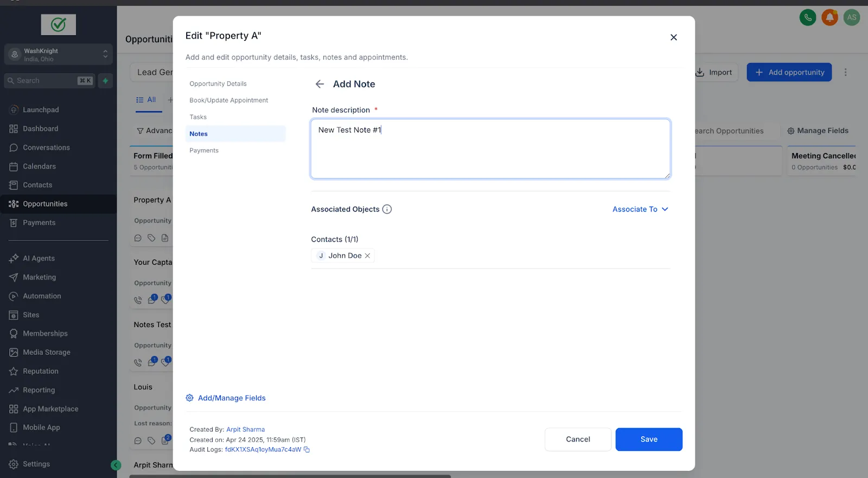This screenshot has width=868, height=478.
Task: Copy the audit log ID
Action: [x=307, y=450]
